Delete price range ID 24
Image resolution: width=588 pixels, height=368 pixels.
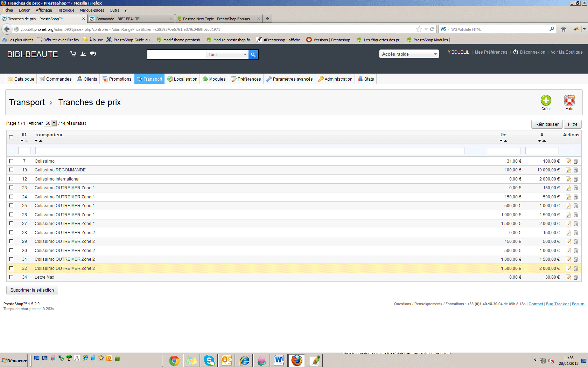point(576,197)
